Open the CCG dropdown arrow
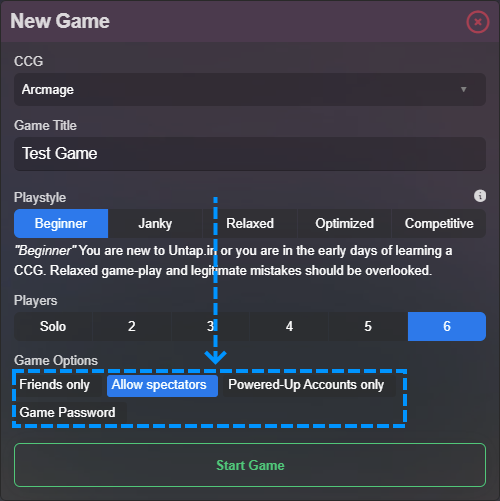Image resolution: width=500 pixels, height=501 pixels. pyautogui.click(x=463, y=89)
